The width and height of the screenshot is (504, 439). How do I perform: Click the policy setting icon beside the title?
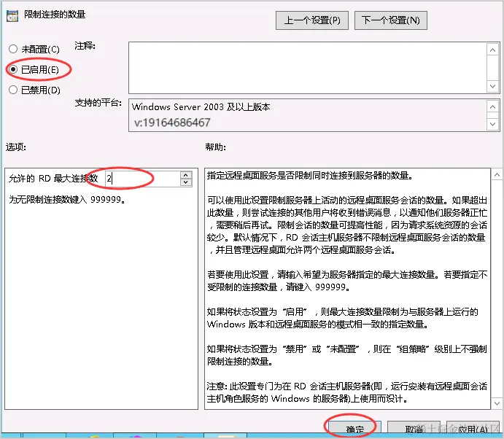point(12,16)
